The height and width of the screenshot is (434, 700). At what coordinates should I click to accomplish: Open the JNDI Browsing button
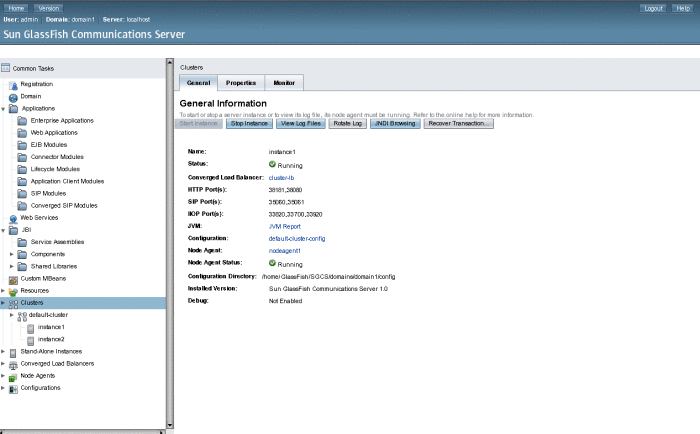pyautogui.click(x=395, y=124)
